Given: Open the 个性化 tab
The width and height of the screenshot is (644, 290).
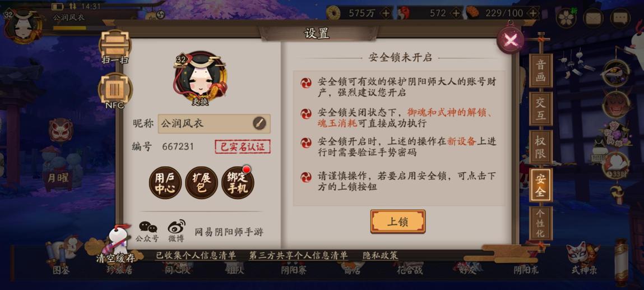Looking at the screenshot, I should pos(540,223).
